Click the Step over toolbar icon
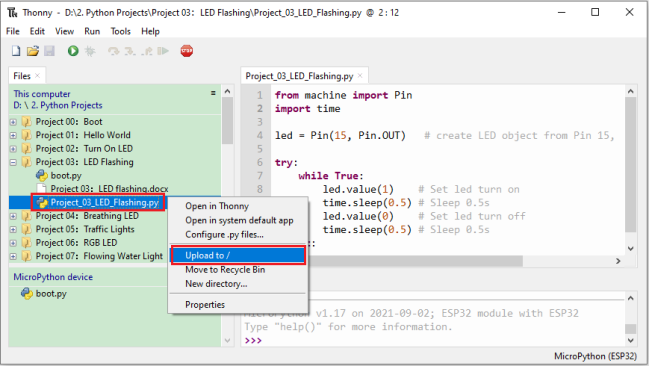The height and width of the screenshot is (366, 650). pyautogui.click(x=113, y=51)
